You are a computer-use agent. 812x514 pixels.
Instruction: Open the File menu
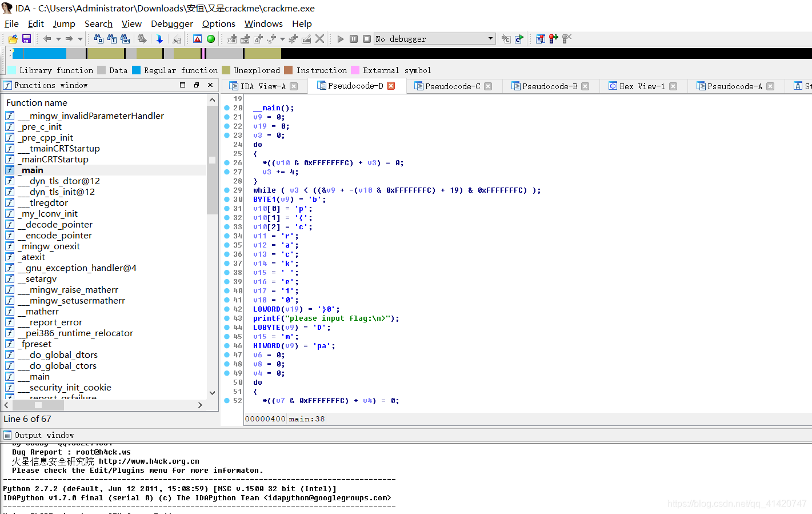pos(11,23)
